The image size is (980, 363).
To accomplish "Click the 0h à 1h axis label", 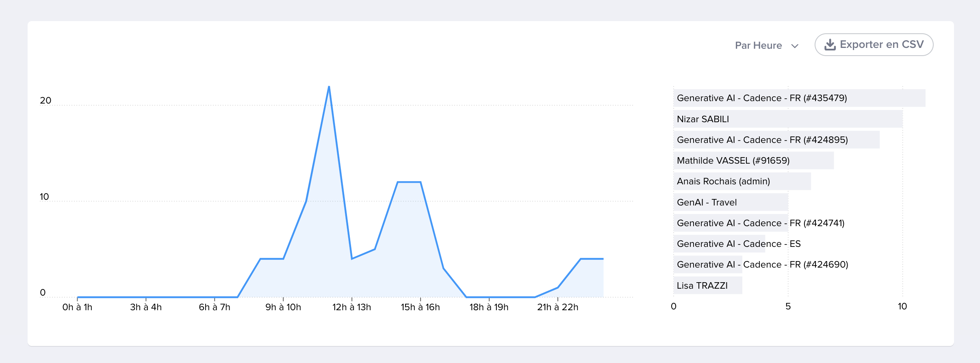I will click(77, 307).
